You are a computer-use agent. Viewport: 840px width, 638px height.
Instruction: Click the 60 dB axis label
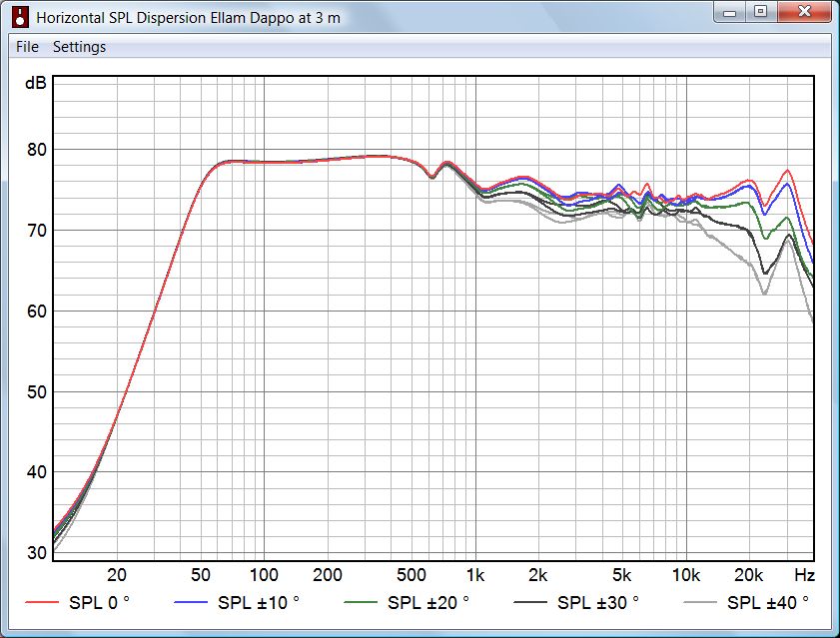point(37,312)
